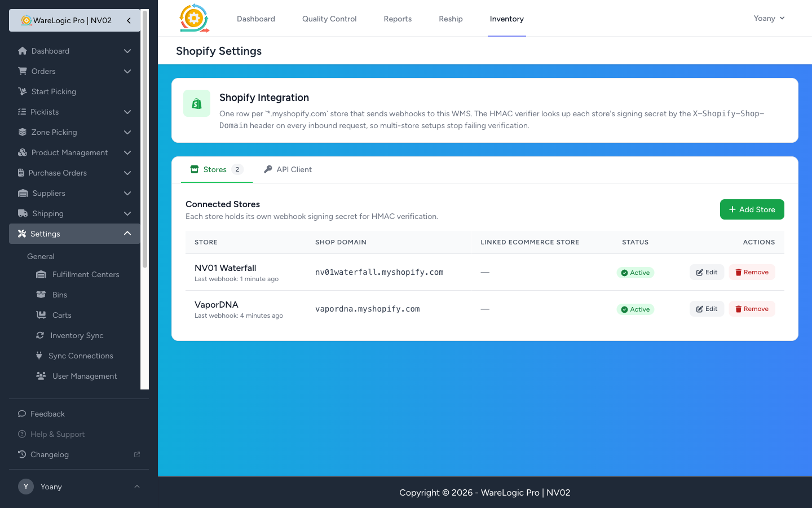Click Active status badge for VaporDNA

(636, 309)
